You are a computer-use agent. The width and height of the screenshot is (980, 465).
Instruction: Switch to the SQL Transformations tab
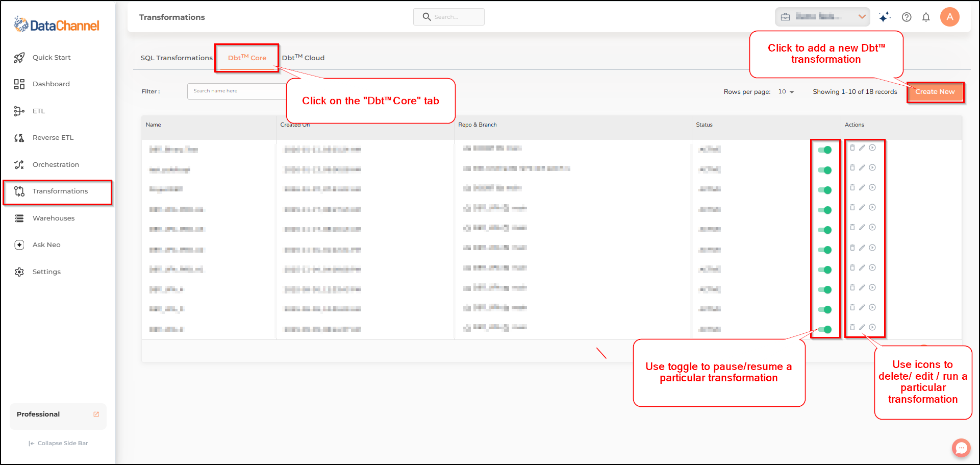177,58
